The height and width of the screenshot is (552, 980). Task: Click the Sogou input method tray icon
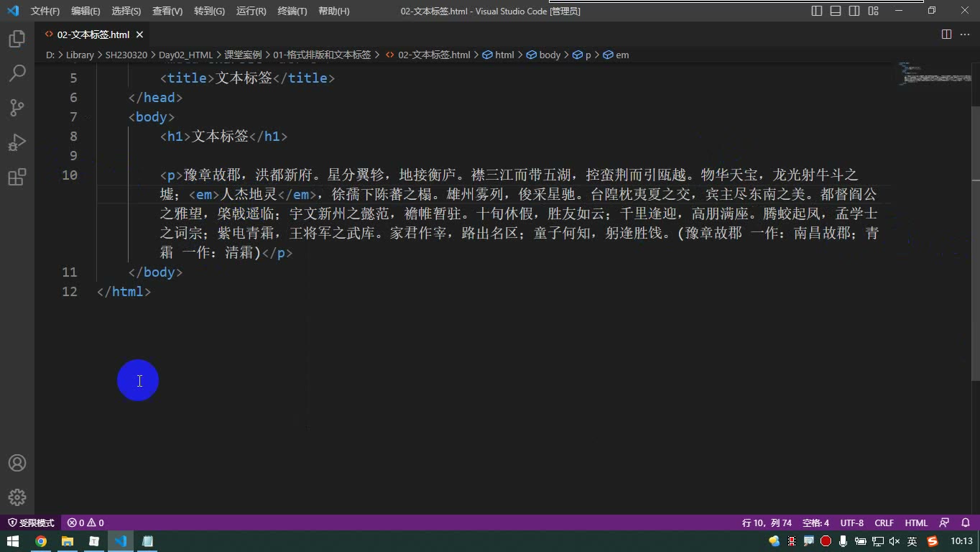click(933, 541)
